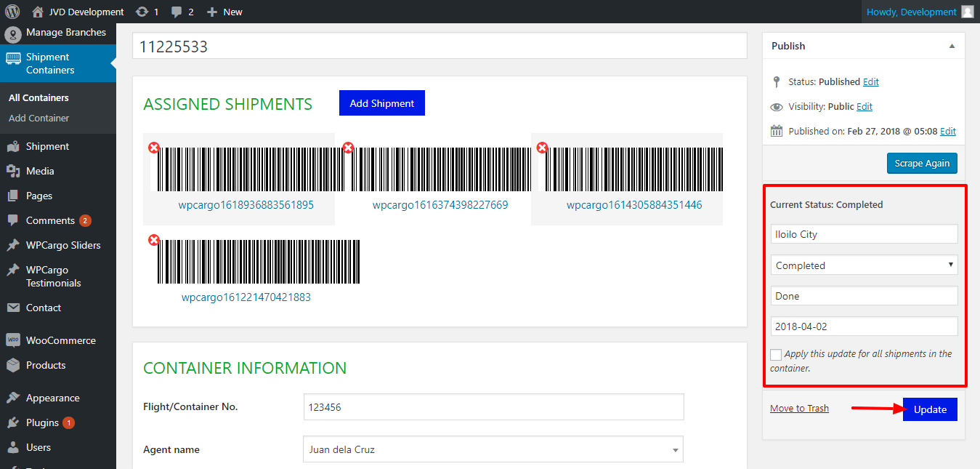Click the home icon beside JVD Development
The width and height of the screenshot is (980, 469).
[38, 12]
